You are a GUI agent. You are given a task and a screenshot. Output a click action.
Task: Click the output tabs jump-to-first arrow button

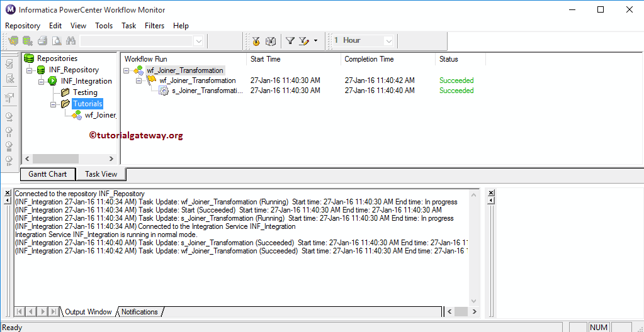[20, 312]
